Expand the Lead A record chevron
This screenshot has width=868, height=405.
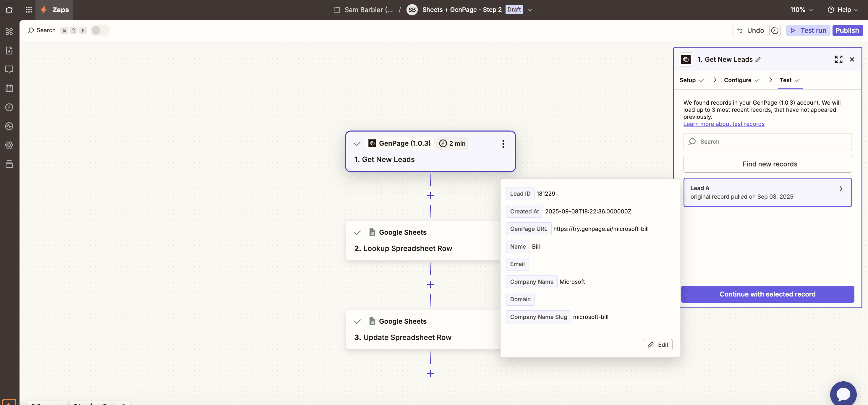coord(841,189)
